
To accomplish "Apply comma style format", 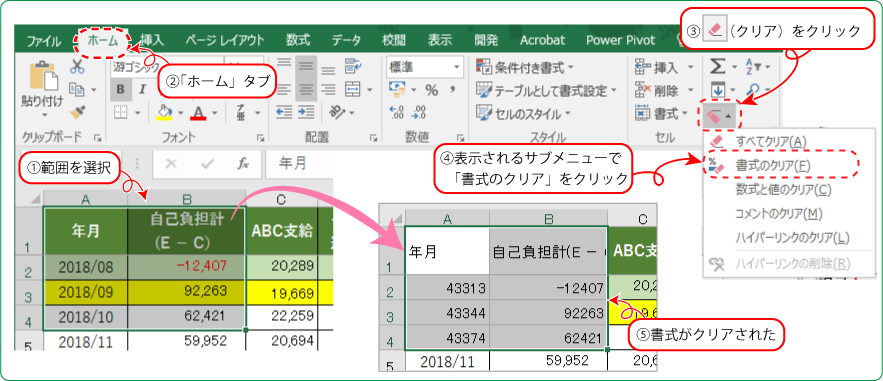I will [x=452, y=90].
